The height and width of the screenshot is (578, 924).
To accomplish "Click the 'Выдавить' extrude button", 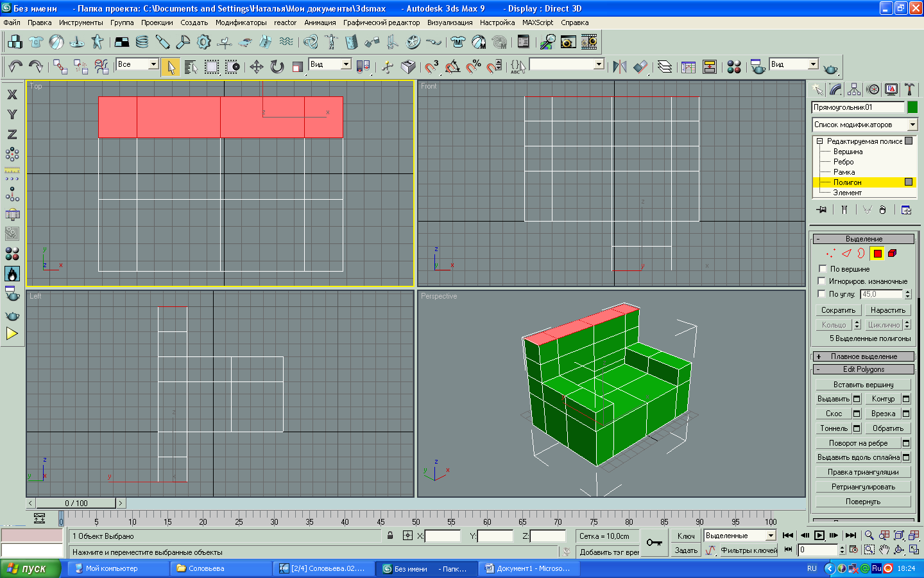I will [x=834, y=399].
